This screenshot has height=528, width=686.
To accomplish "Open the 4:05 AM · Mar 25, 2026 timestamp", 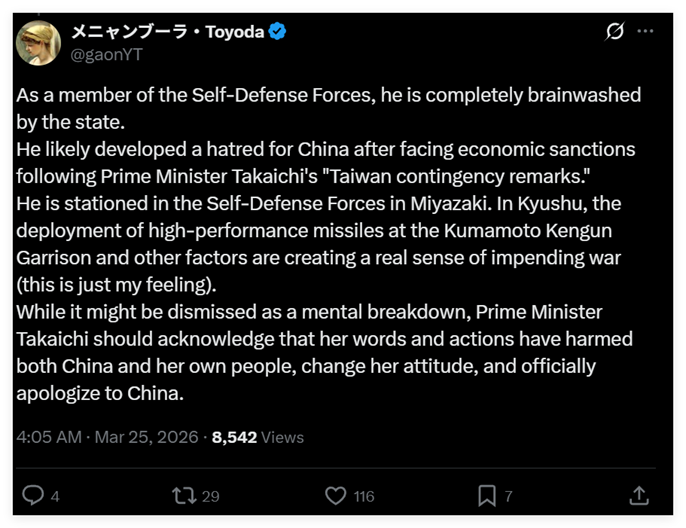I will pos(109,437).
